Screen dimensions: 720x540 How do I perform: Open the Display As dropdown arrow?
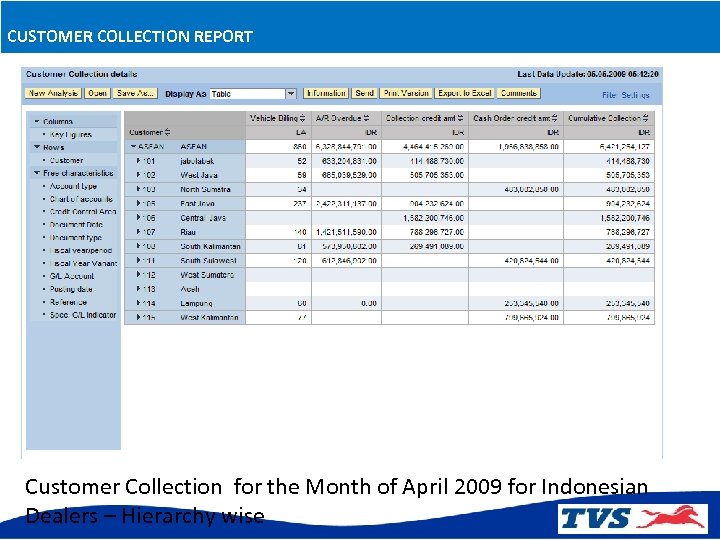pos(291,94)
